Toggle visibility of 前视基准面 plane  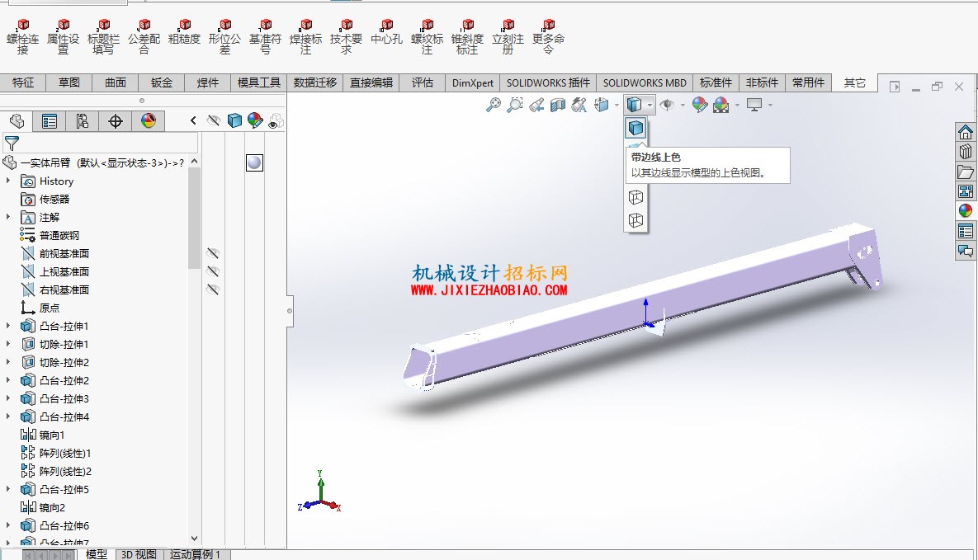pos(213,253)
